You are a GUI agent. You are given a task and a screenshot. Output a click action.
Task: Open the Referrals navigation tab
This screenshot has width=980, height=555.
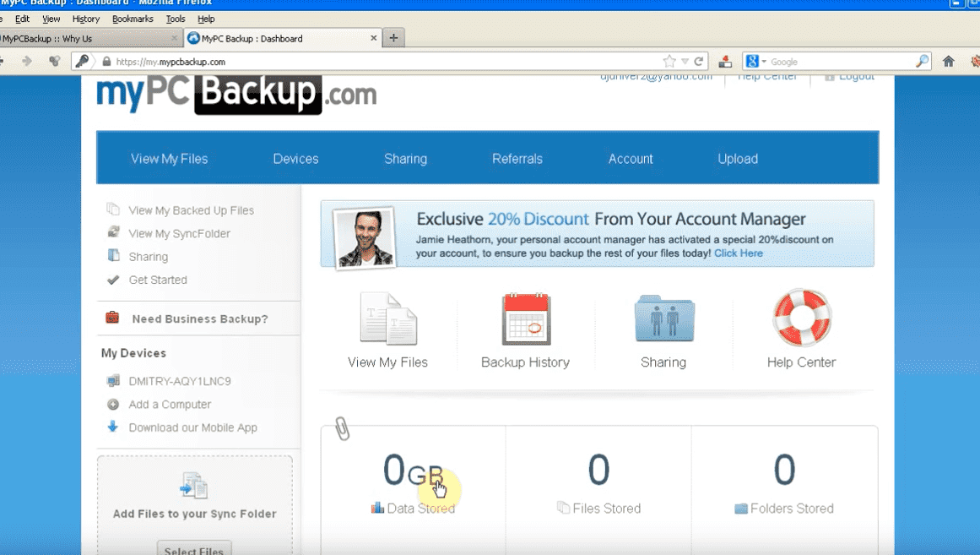[x=517, y=159]
